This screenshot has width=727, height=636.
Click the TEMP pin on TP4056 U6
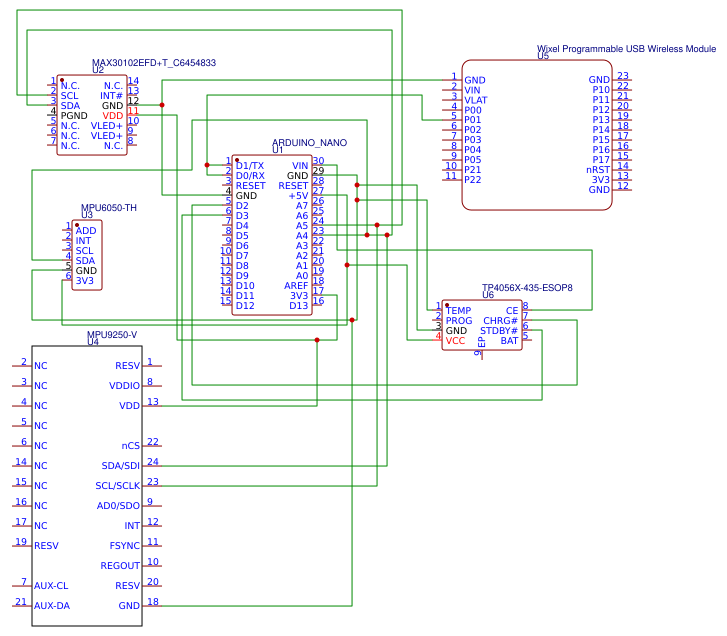tap(459, 311)
